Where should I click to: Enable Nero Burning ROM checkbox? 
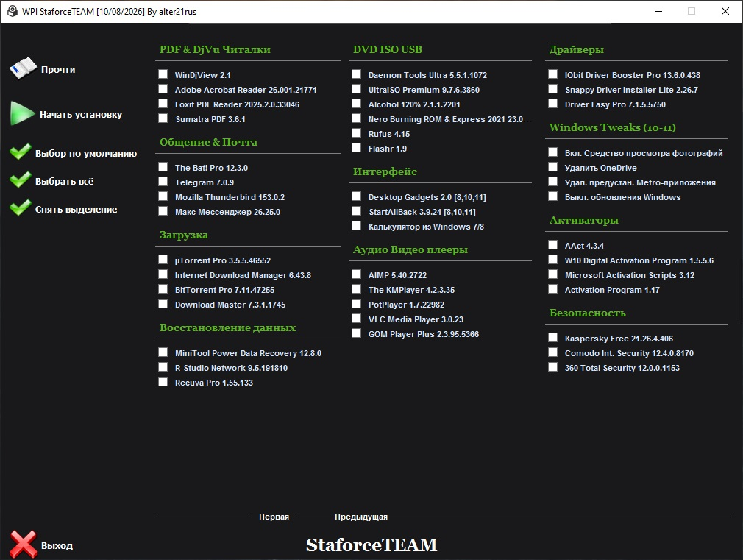pyautogui.click(x=356, y=118)
